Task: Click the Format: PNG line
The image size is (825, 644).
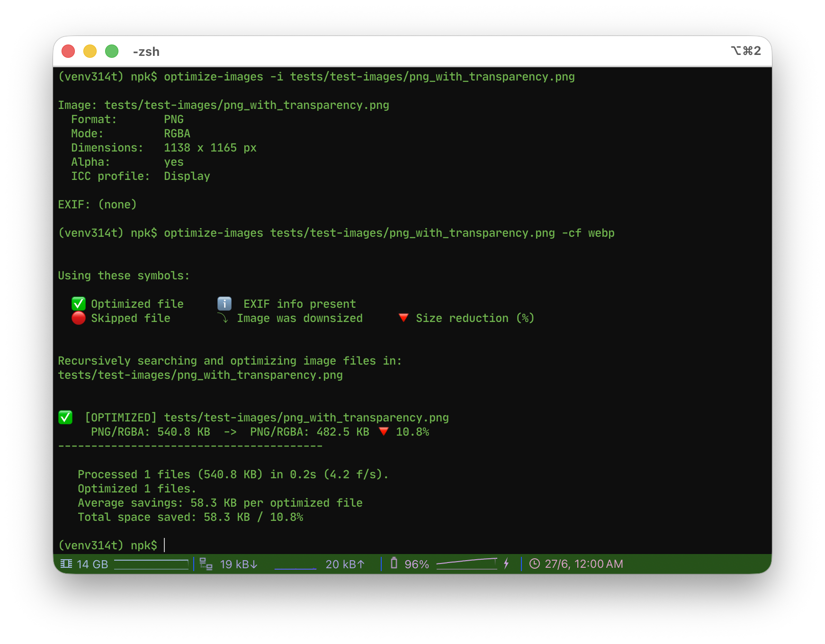Action: click(127, 119)
